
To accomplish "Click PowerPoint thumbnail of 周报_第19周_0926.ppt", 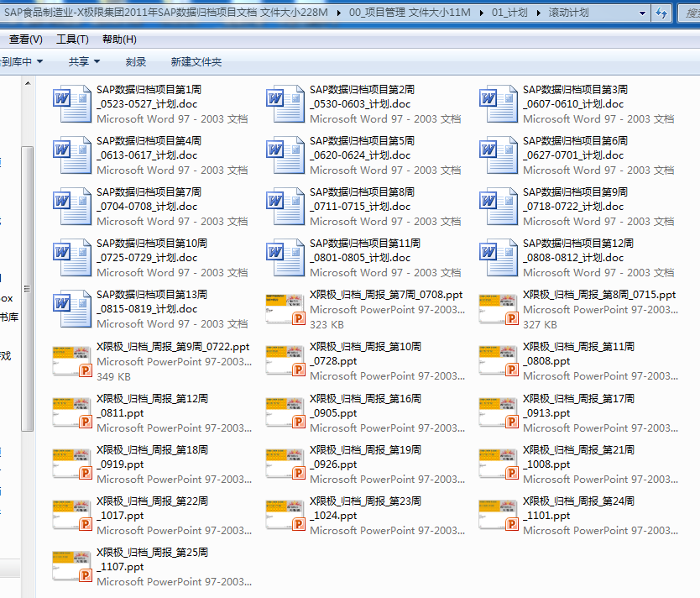I will pos(285,464).
